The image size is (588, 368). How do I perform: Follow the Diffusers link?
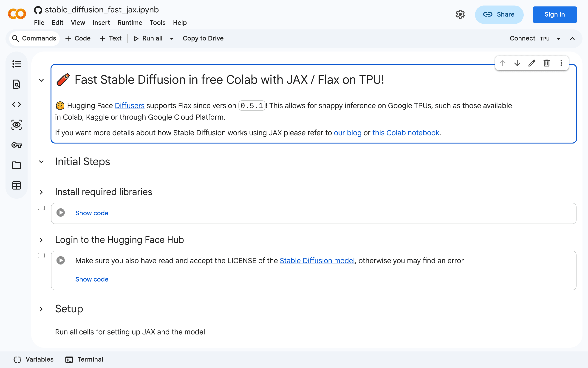click(x=130, y=106)
